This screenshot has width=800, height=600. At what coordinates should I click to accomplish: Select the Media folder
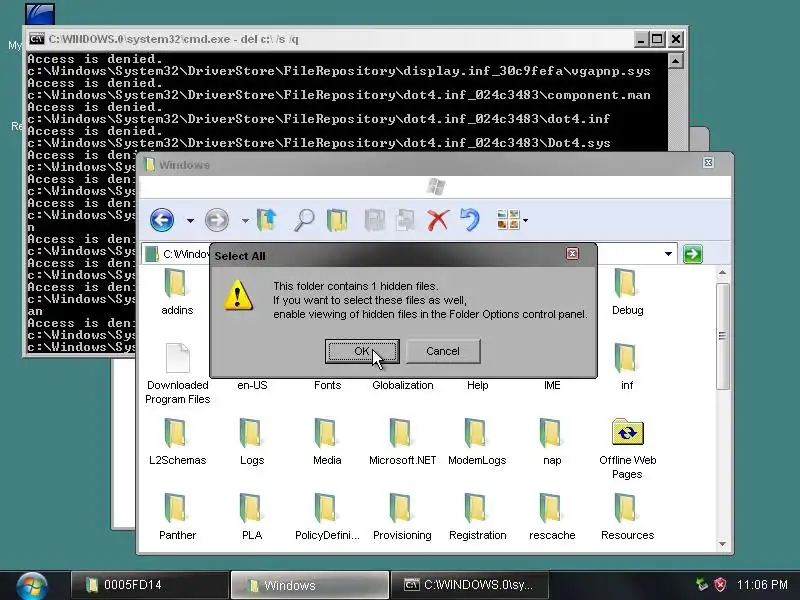pyautogui.click(x=327, y=442)
